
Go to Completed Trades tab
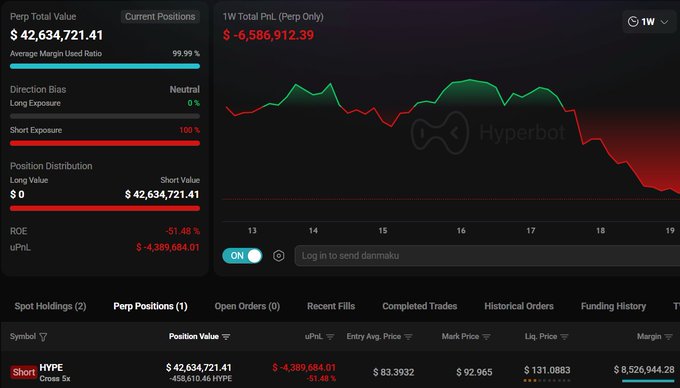click(x=420, y=306)
